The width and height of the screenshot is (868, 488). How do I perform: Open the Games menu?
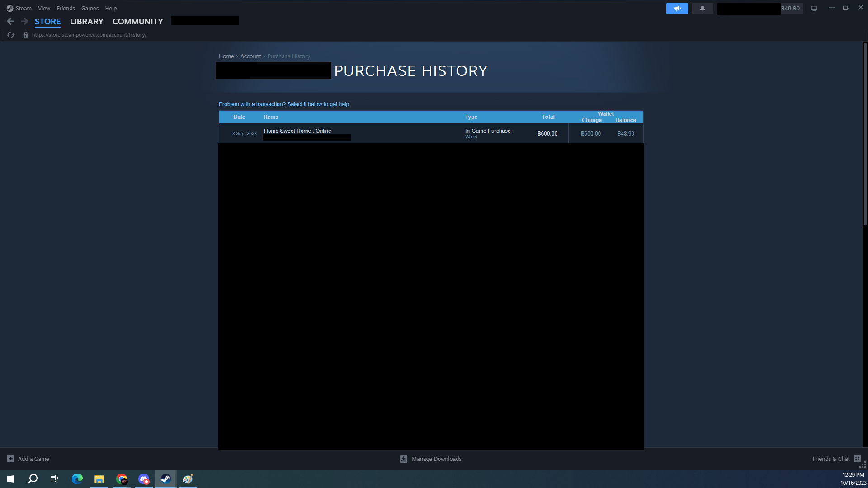[x=90, y=9]
